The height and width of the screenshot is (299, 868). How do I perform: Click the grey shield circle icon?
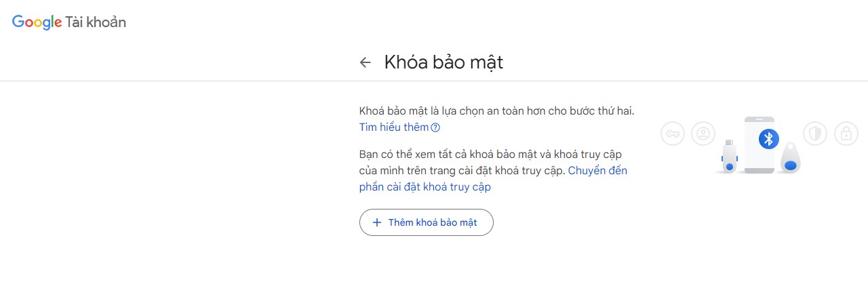pos(815,134)
